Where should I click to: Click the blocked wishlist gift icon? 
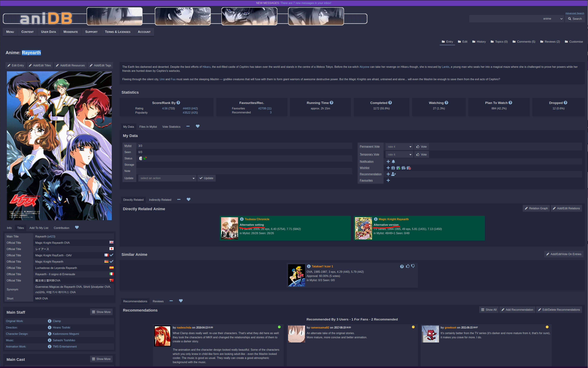tap(409, 168)
